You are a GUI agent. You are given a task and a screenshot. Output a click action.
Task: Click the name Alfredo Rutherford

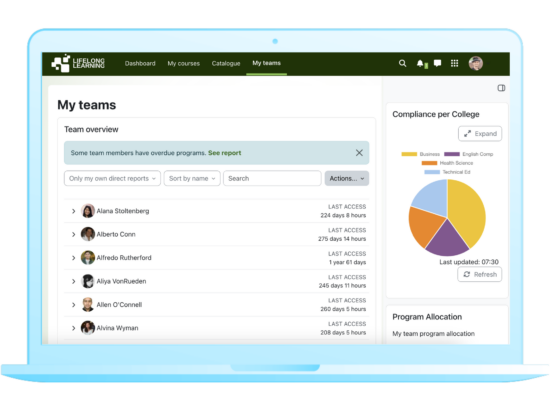click(124, 258)
